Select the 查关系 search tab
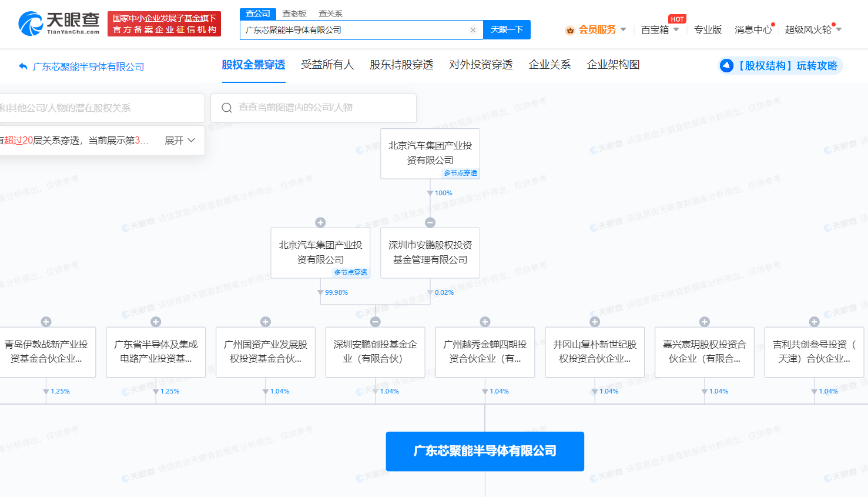This screenshot has height=497, width=868. 330,14
